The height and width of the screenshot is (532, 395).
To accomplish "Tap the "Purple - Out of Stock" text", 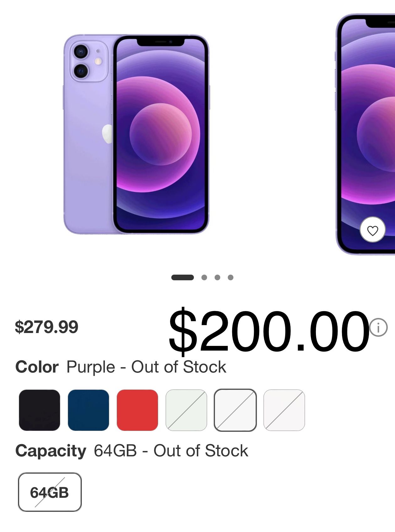I will coord(146,367).
